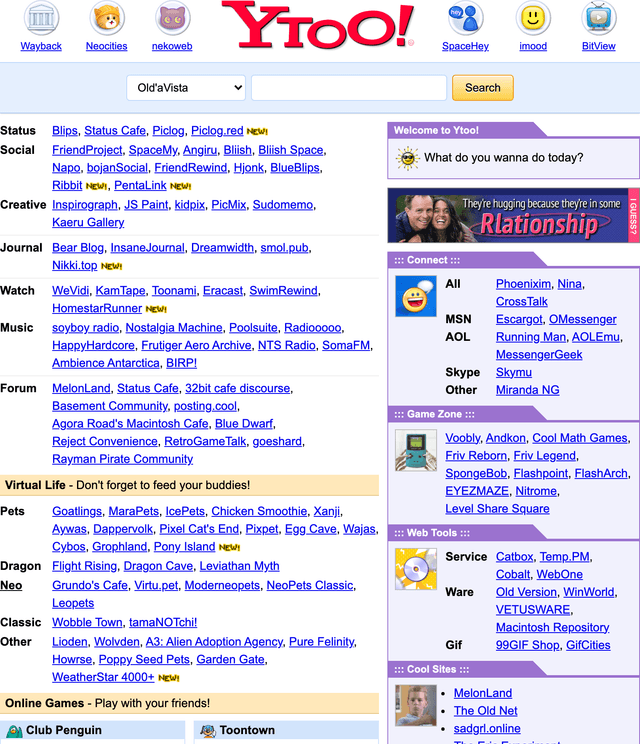Click the imood smiley face icon

pos(533,18)
